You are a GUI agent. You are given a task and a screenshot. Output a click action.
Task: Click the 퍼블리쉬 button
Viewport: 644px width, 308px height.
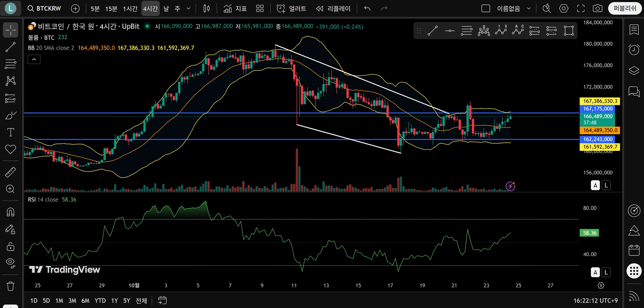[625, 8]
